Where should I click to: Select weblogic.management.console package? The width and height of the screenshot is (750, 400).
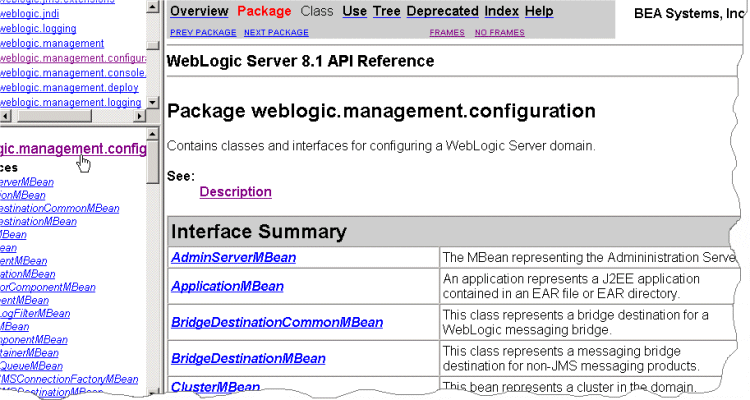click(x=73, y=73)
